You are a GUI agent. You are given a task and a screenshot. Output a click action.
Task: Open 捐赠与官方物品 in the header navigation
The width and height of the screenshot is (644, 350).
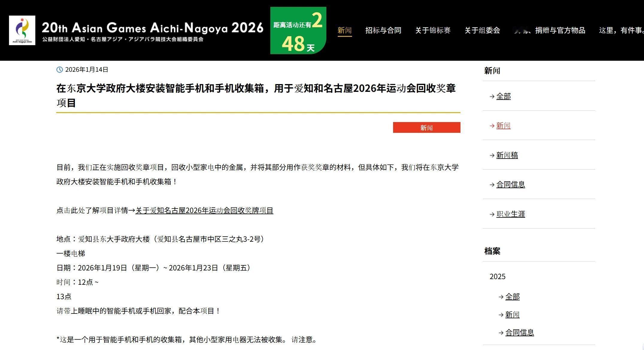coord(560,30)
